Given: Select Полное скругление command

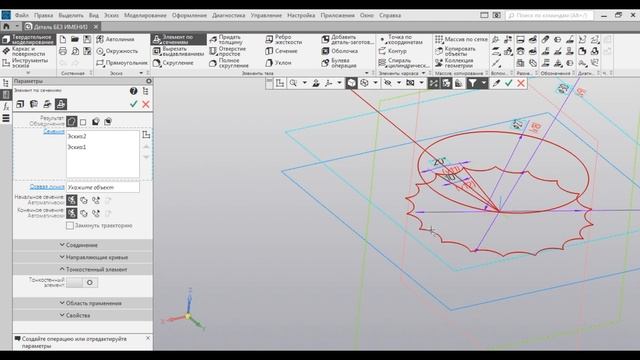Looking at the screenshot, I should [229, 63].
